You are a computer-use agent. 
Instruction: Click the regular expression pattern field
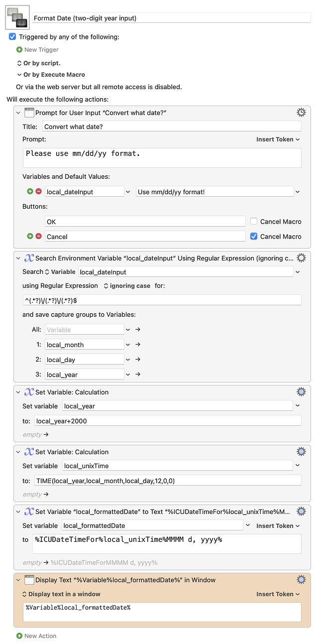162,300
